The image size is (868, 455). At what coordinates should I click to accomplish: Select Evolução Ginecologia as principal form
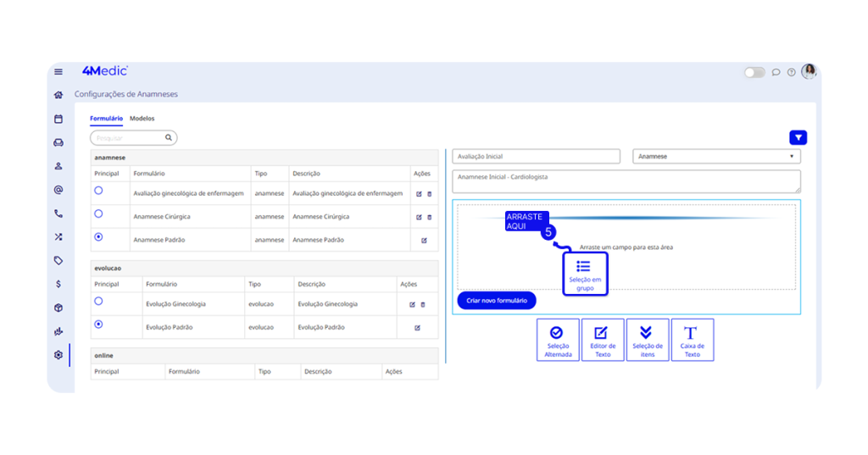pyautogui.click(x=99, y=301)
